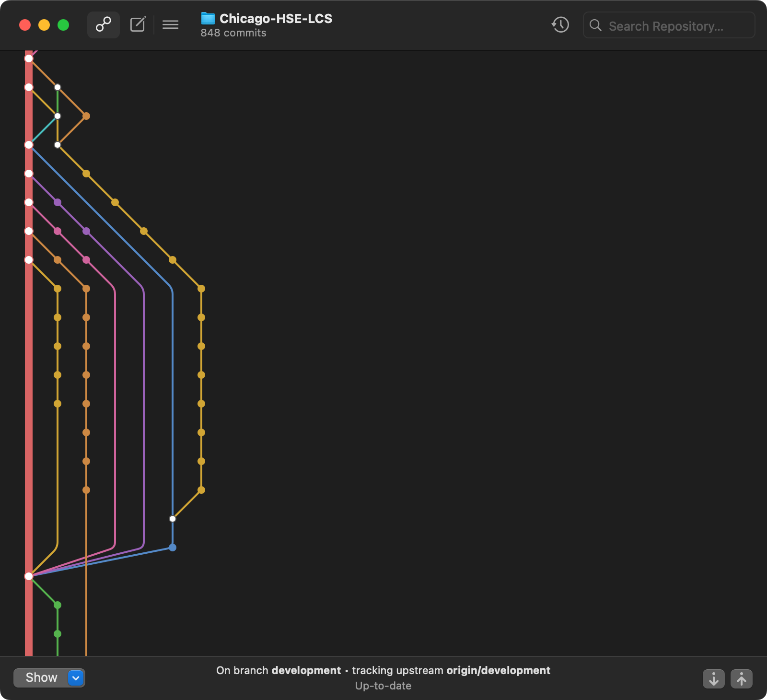
Task: Select the lower green commit node
Action: click(x=58, y=634)
